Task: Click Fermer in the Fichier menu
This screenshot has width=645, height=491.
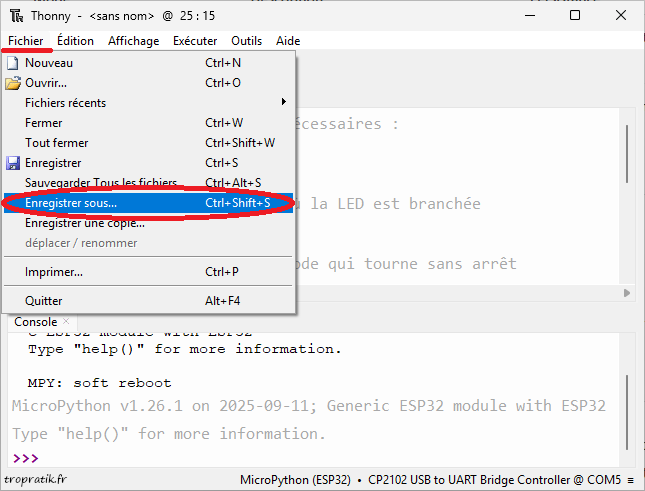Action: (x=43, y=123)
